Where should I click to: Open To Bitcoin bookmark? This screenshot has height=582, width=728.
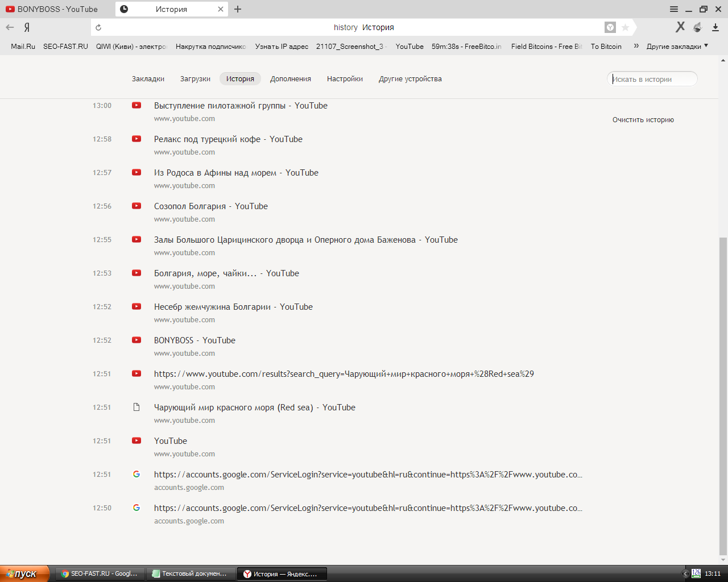click(606, 47)
